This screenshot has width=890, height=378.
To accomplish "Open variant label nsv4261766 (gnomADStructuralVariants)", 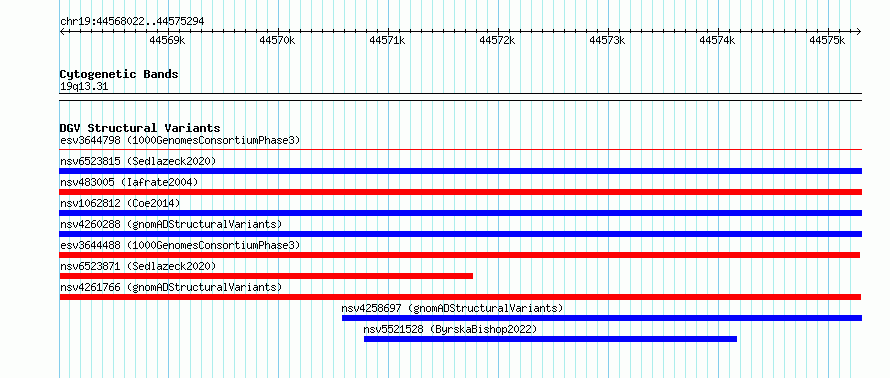I will point(171,287).
